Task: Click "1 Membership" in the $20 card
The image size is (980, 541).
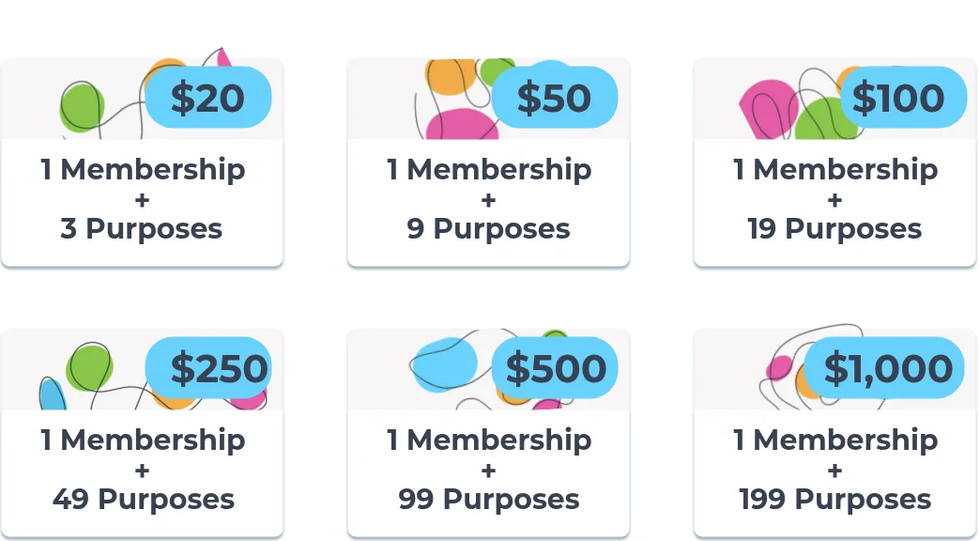Action: [142, 169]
